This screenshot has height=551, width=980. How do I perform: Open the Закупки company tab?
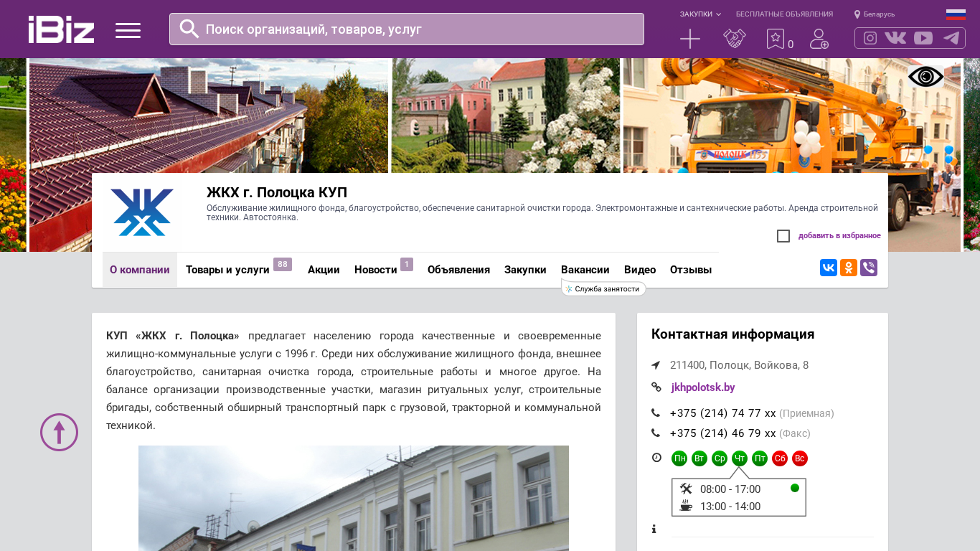(x=525, y=270)
